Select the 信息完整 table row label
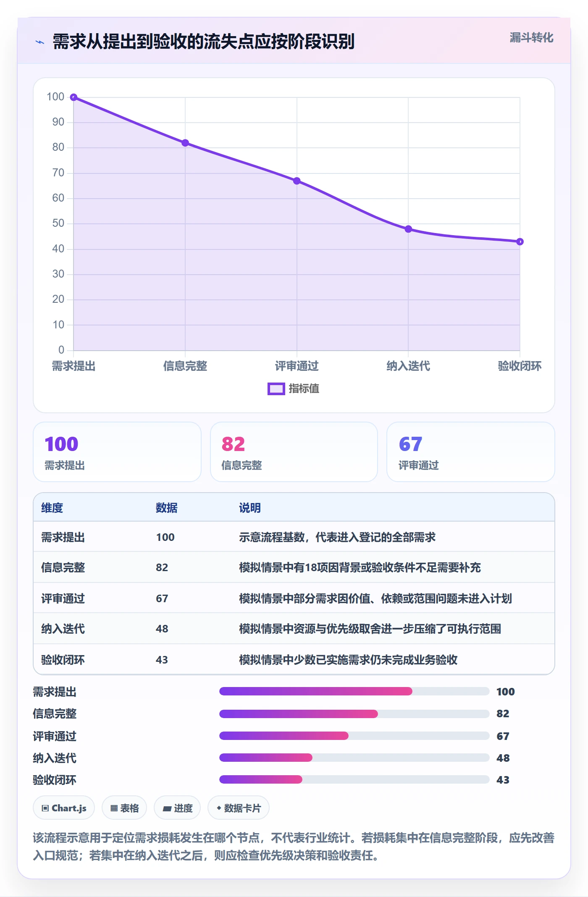Screen dimensions: 588x897 pos(63,567)
